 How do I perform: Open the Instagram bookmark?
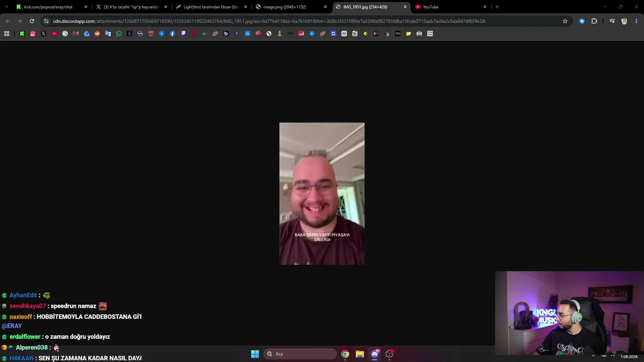coord(33,34)
